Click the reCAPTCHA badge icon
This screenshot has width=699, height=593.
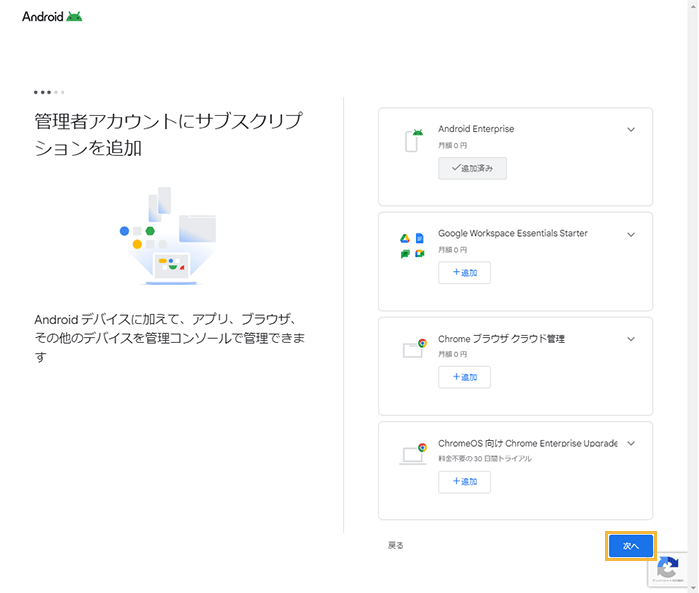point(668,567)
